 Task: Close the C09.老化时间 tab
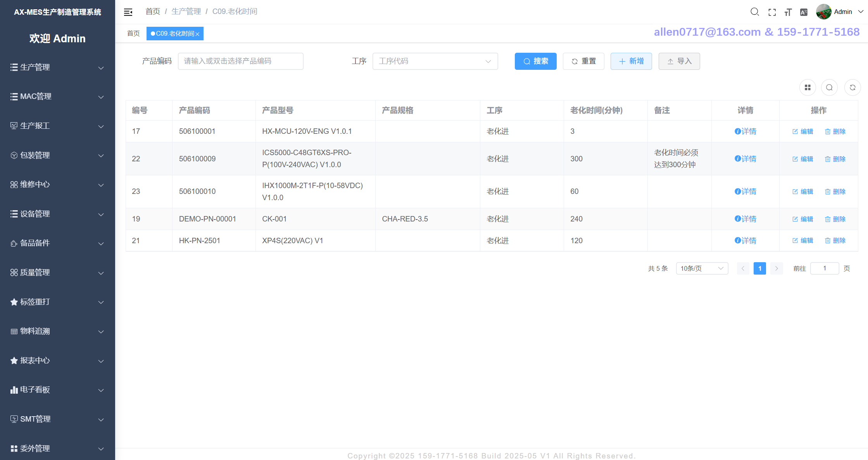click(x=197, y=34)
